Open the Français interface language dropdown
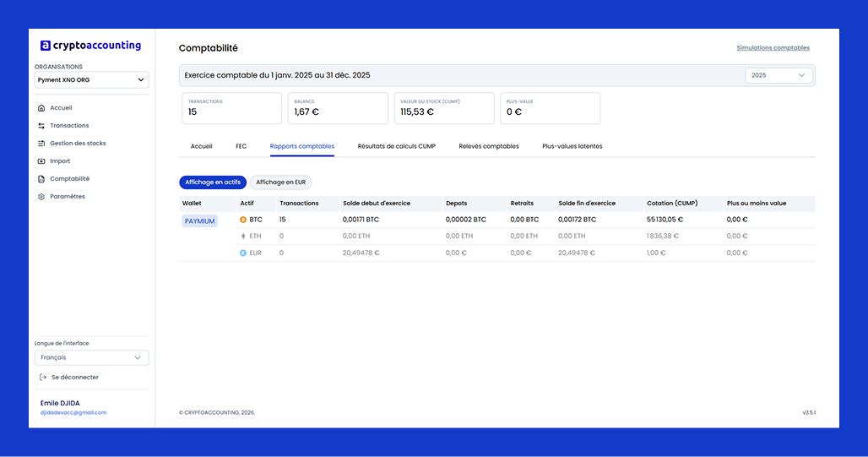 coord(91,358)
